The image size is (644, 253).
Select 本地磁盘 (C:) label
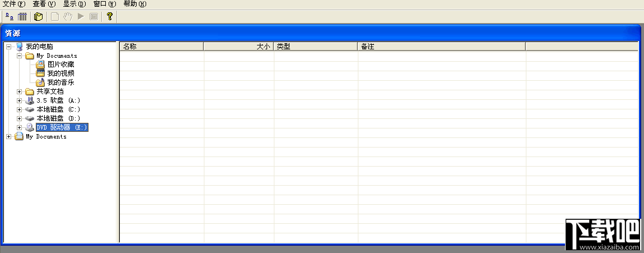click(x=58, y=109)
